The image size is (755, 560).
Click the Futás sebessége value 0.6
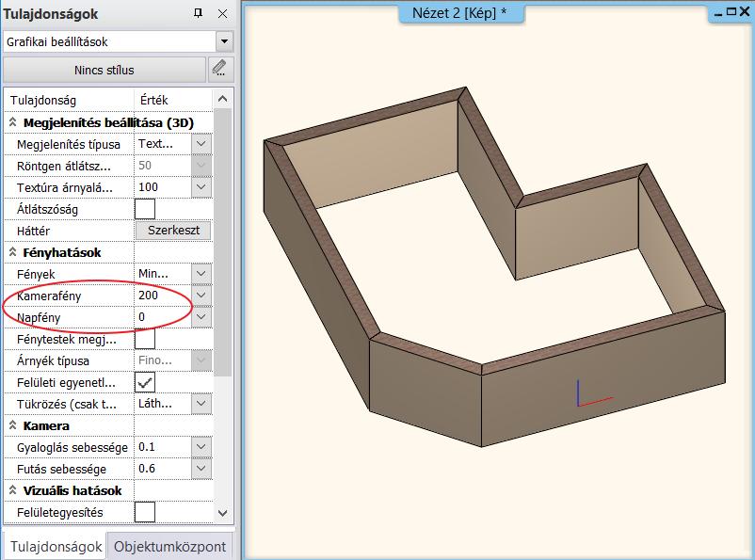click(x=163, y=469)
